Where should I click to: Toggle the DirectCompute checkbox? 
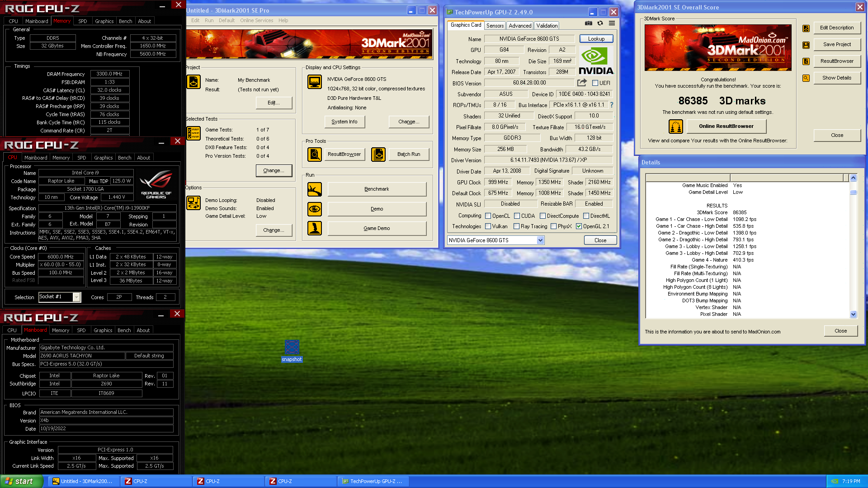pyautogui.click(x=542, y=216)
